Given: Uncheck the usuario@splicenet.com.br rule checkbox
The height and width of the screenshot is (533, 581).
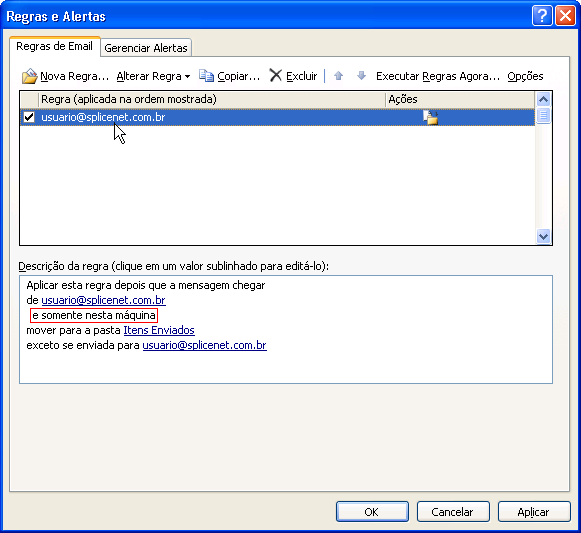Looking at the screenshot, I should click(x=29, y=117).
